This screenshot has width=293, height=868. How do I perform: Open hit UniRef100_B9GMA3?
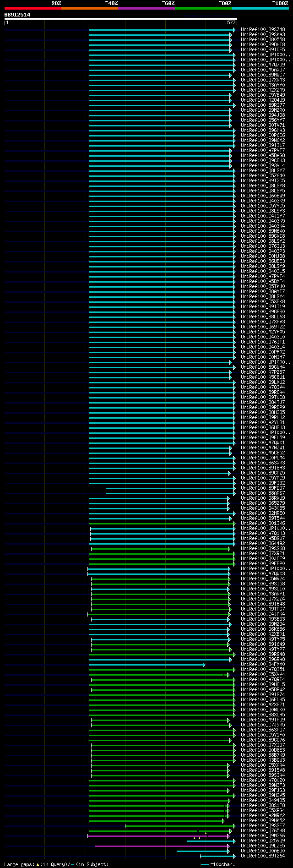point(263,131)
